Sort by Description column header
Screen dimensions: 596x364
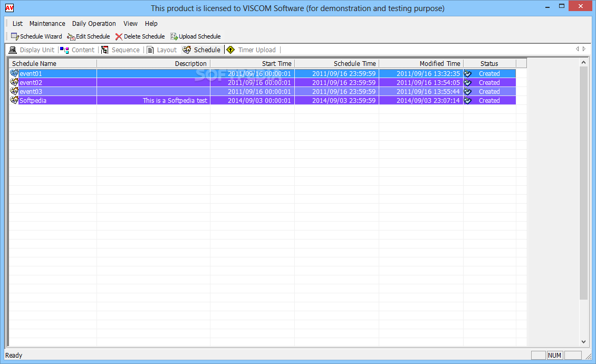click(x=153, y=63)
